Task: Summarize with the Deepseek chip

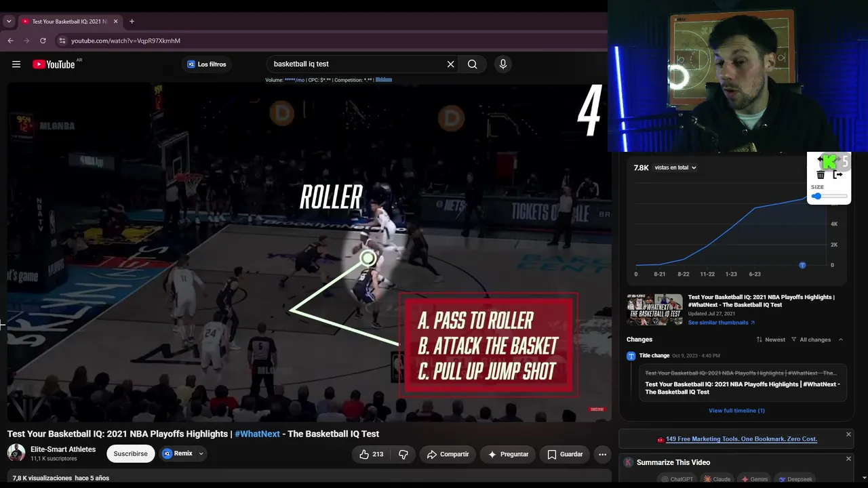Action: (x=795, y=479)
